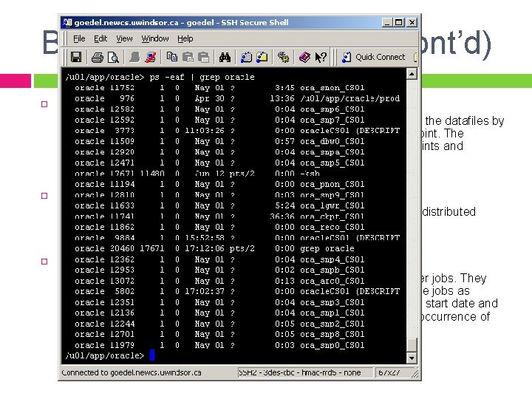Click the Paste Selection icon

click(204, 57)
